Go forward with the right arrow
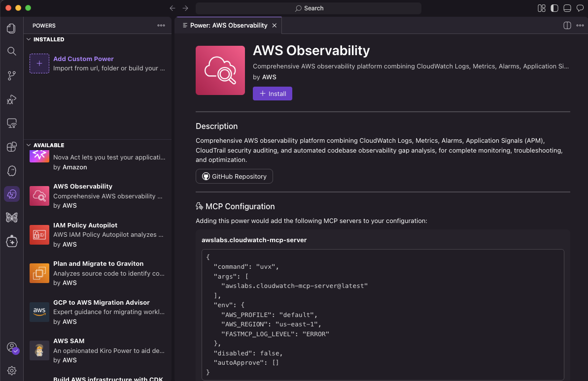 185,8
